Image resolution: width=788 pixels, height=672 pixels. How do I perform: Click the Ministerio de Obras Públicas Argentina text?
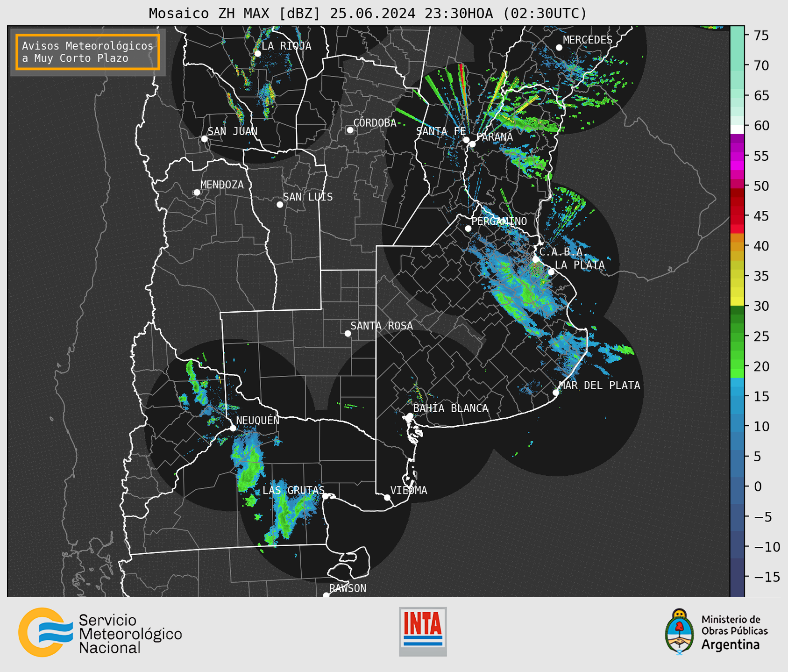[x=734, y=632]
